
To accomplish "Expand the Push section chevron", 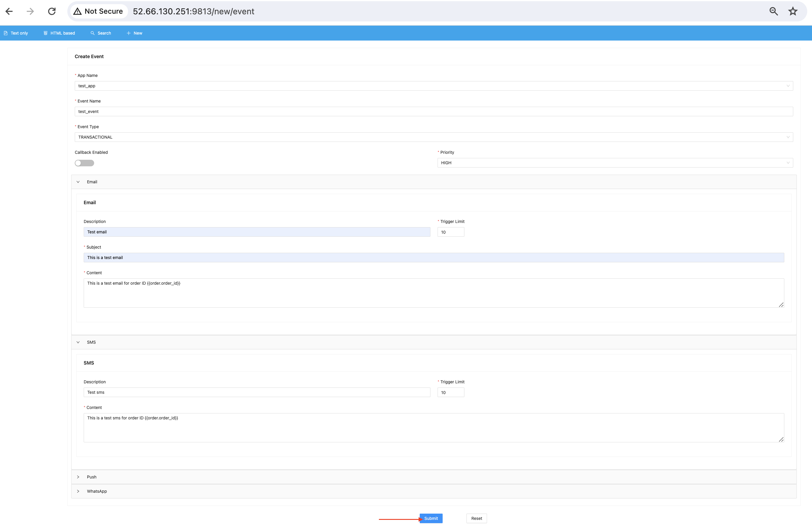I will [78, 477].
